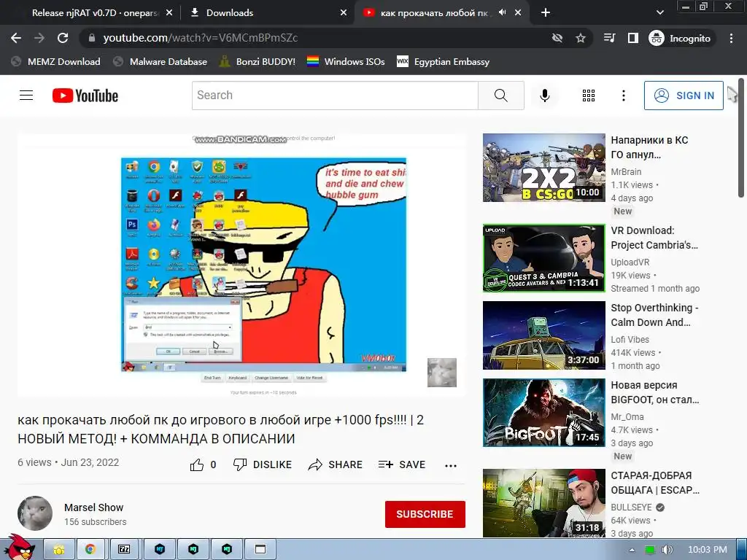747x560 pixels.
Task: Click the third-party cookies blocked eye icon
Action: point(557,38)
